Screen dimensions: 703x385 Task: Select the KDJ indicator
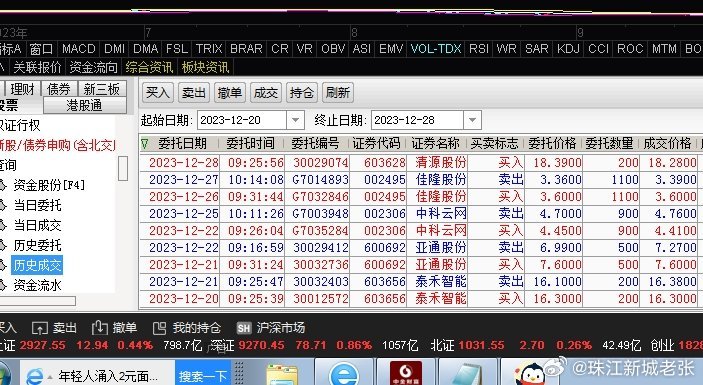click(x=568, y=48)
